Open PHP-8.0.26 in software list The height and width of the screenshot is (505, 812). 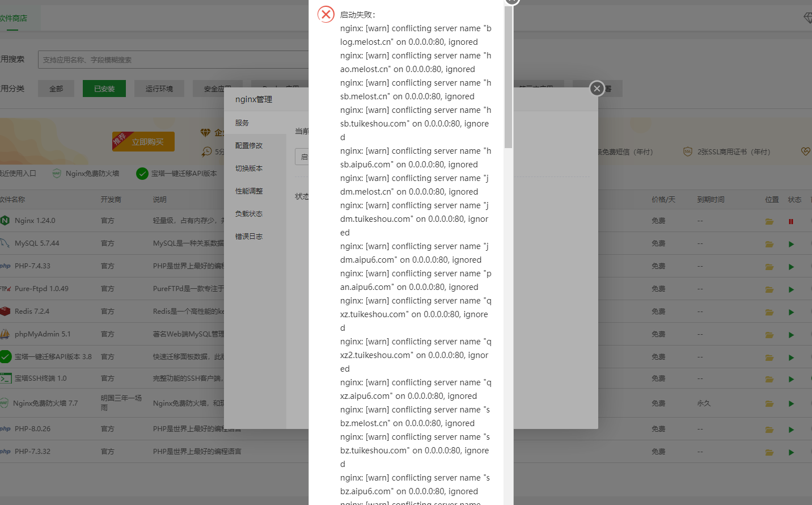pyautogui.click(x=32, y=428)
